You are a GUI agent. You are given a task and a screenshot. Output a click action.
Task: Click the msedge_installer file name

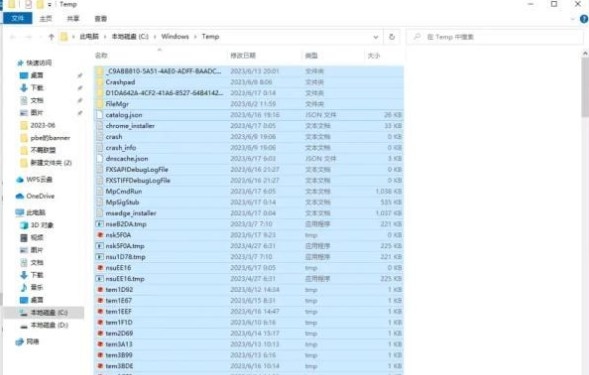pos(131,213)
